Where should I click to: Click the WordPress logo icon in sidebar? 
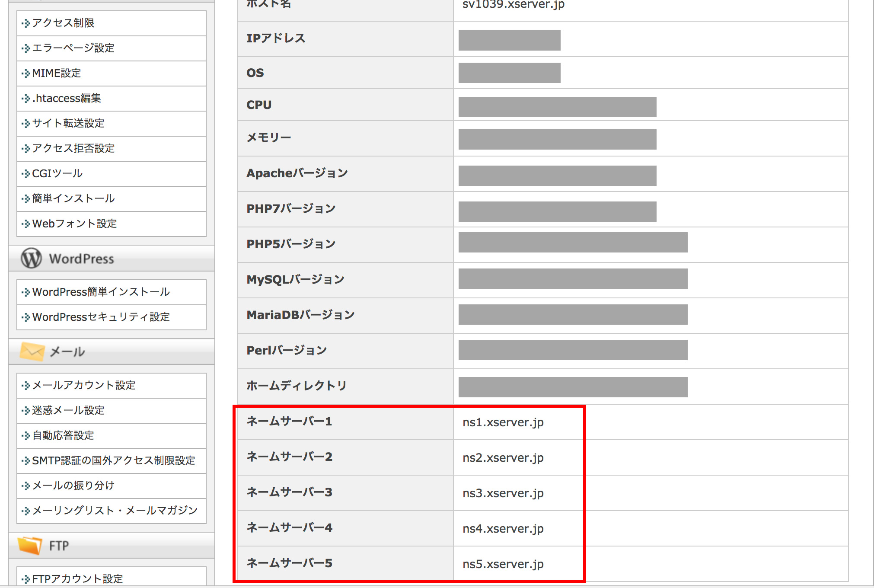click(x=31, y=258)
